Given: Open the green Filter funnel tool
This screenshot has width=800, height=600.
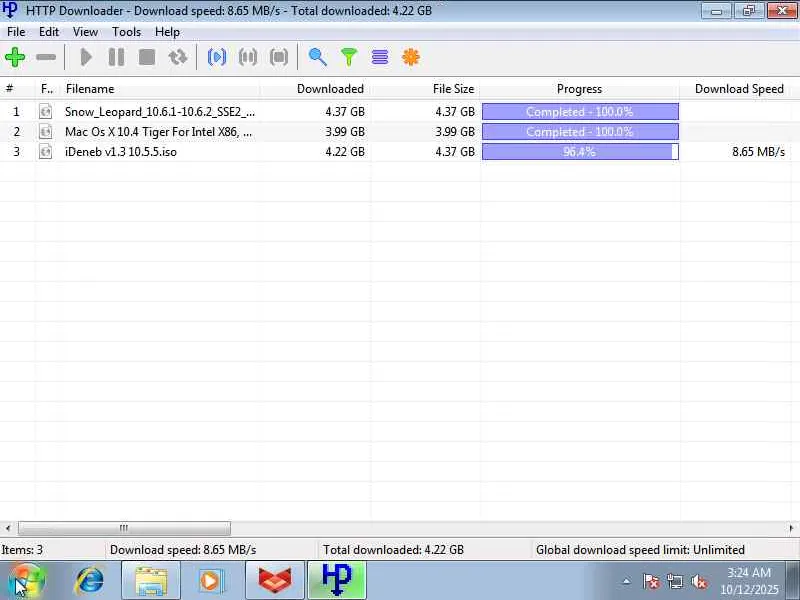Looking at the screenshot, I should tap(349, 57).
